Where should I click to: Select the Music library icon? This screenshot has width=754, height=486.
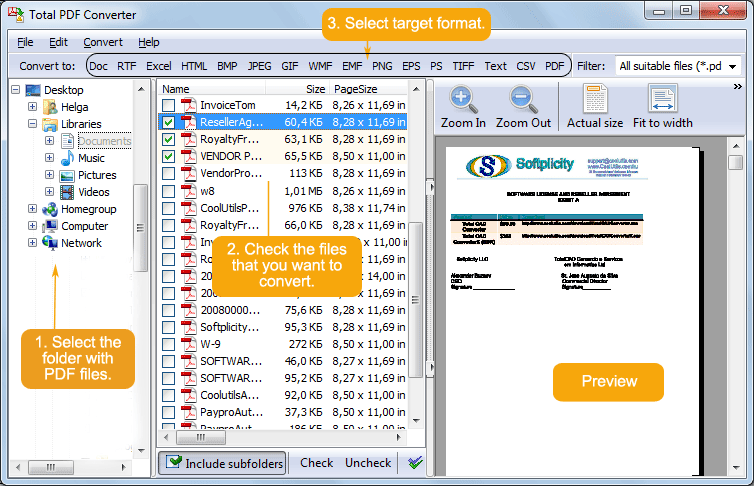click(67, 158)
